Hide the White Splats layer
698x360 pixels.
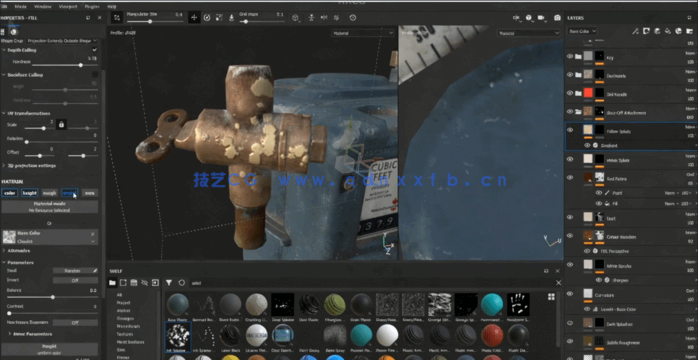pos(570,159)
